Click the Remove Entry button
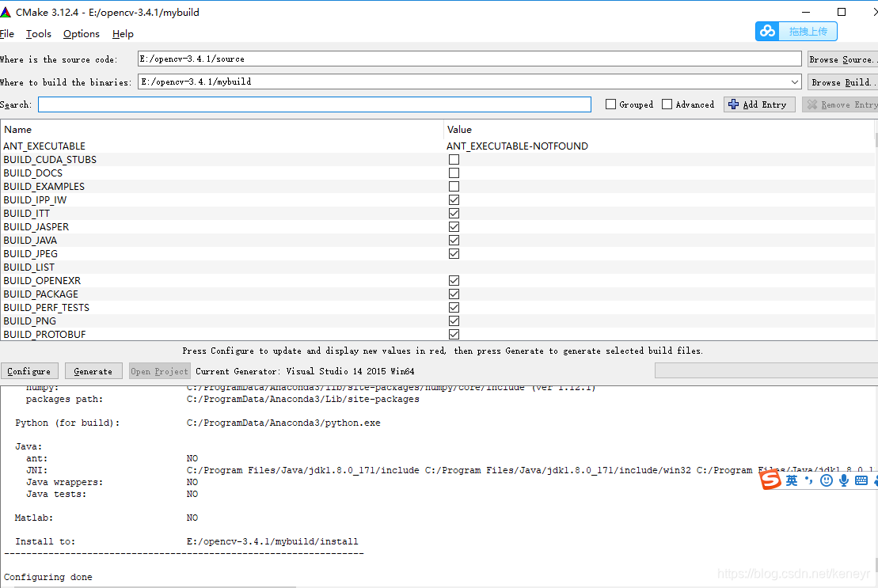878x588 pixels. tap(841, 104)
